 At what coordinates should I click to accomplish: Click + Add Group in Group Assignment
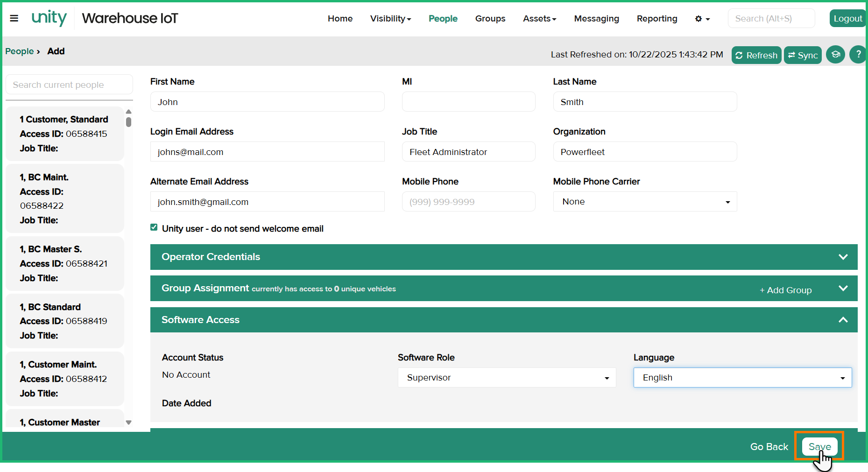click(785, 290)
